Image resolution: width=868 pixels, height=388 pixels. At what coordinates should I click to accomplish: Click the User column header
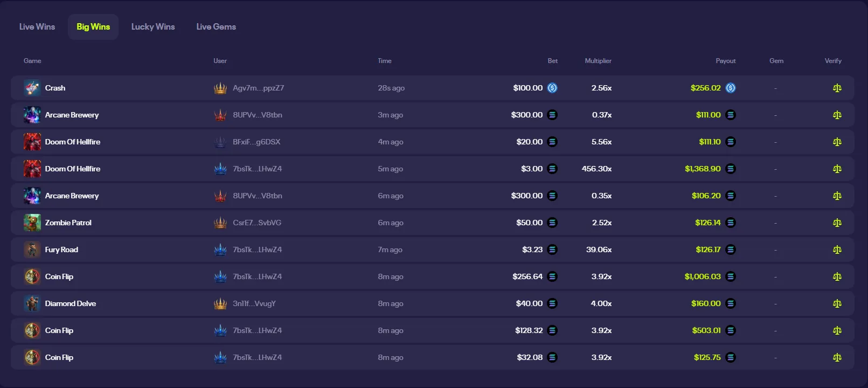[x=220, y=61]
